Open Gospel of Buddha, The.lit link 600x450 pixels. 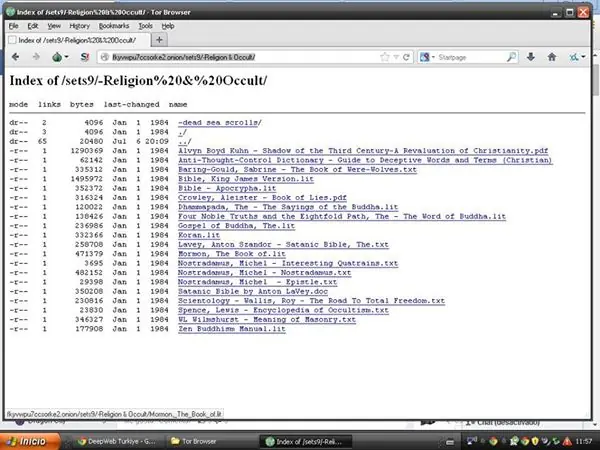click(236, 226)
